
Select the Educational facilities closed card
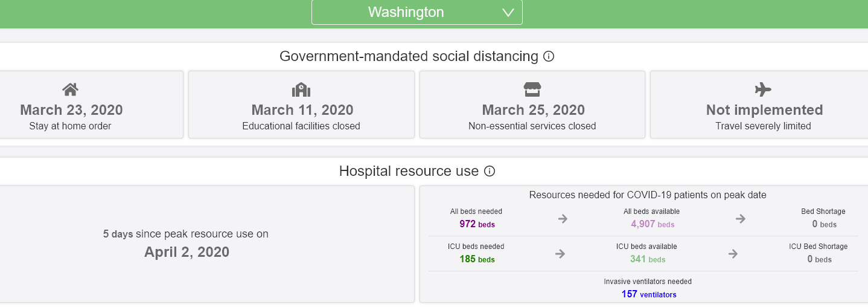(301, 105)
